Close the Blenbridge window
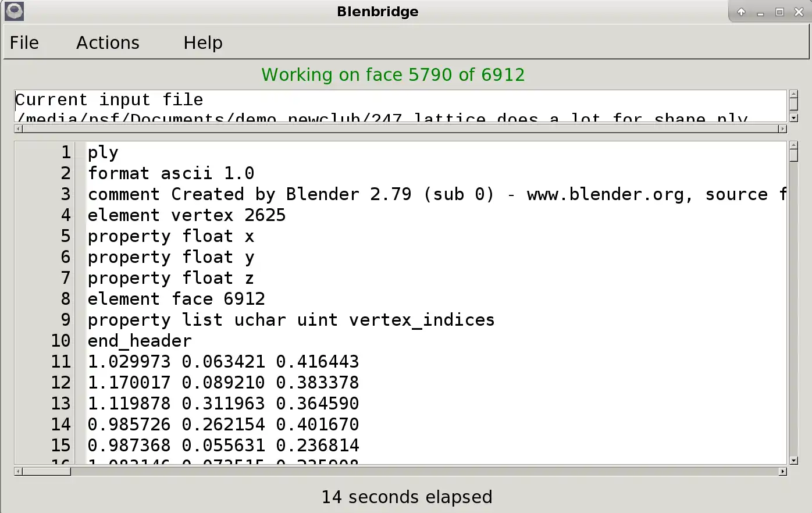This screenshot has height=513, width=812. [799, 12]
